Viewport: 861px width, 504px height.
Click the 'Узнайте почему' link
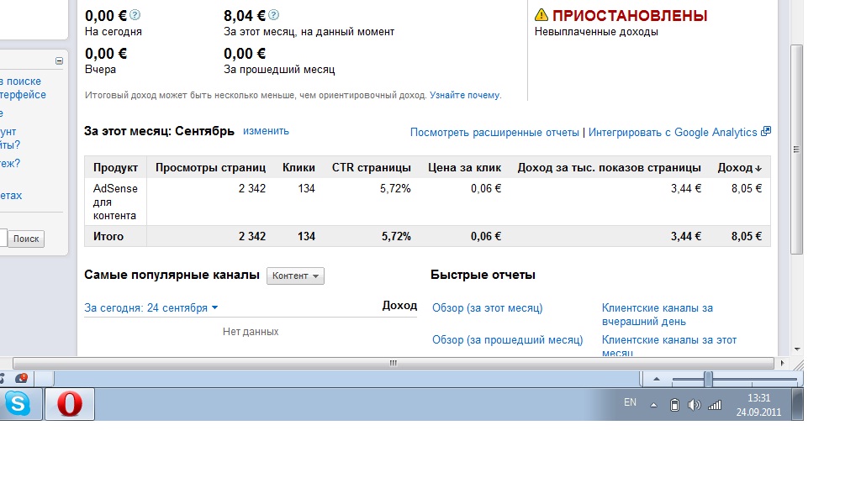464,96
